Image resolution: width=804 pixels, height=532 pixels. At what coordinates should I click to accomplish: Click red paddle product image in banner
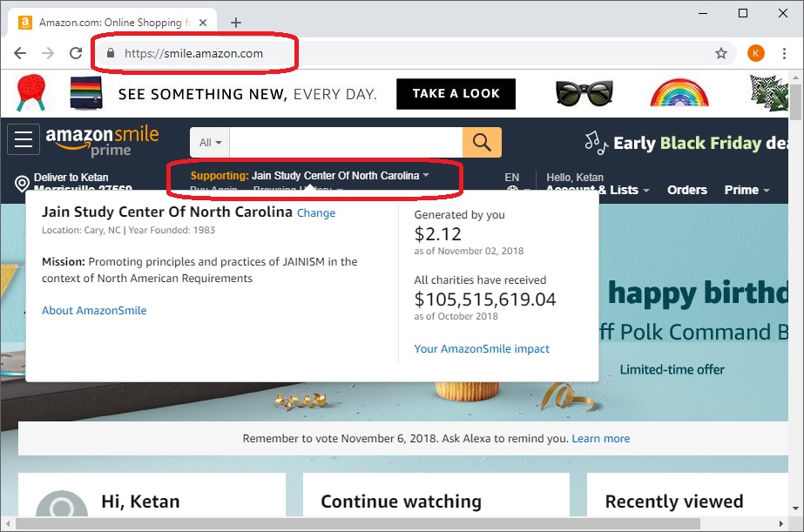(31, 93)
